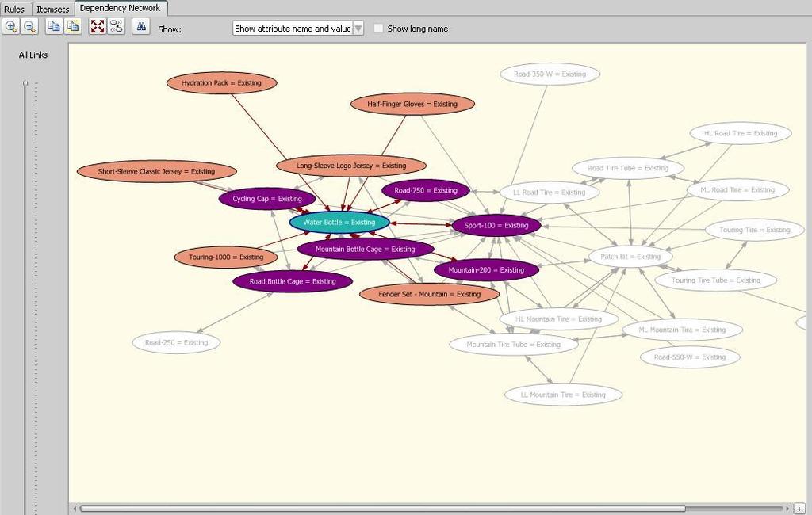This screenshot has height=515, width=812.
Task: Select the Sport-100 = Existing node
Action: [x=496, y=225]
